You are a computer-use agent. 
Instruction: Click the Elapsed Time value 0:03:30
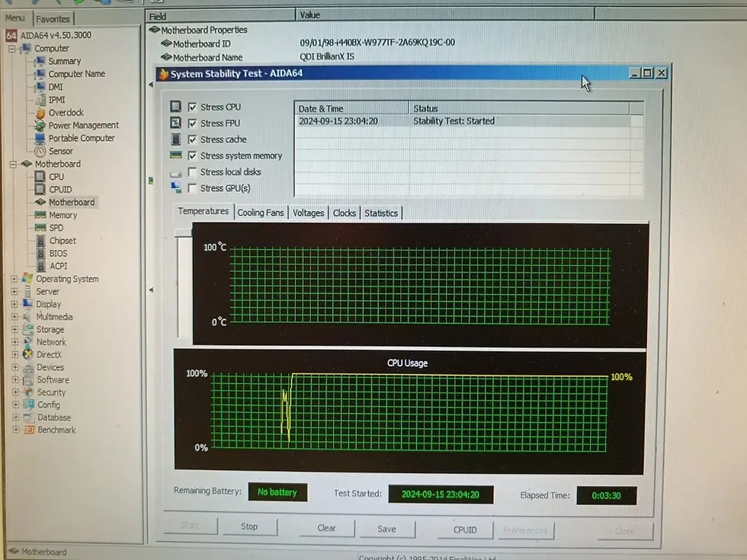click(x=606, y=496)
